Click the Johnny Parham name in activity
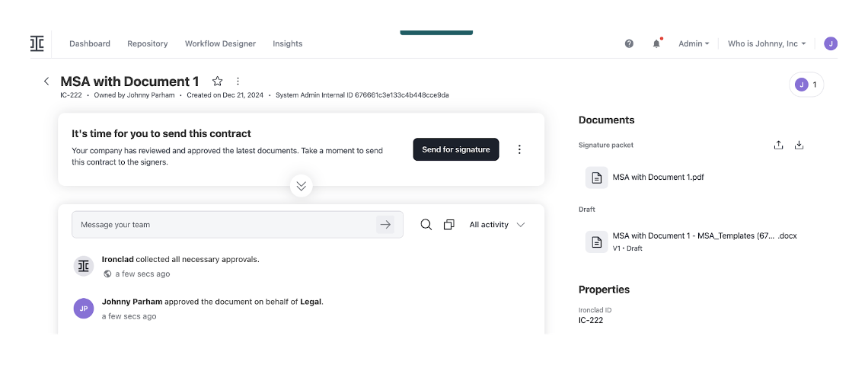This screenshot has height=365, width=868. coord(132,302)
